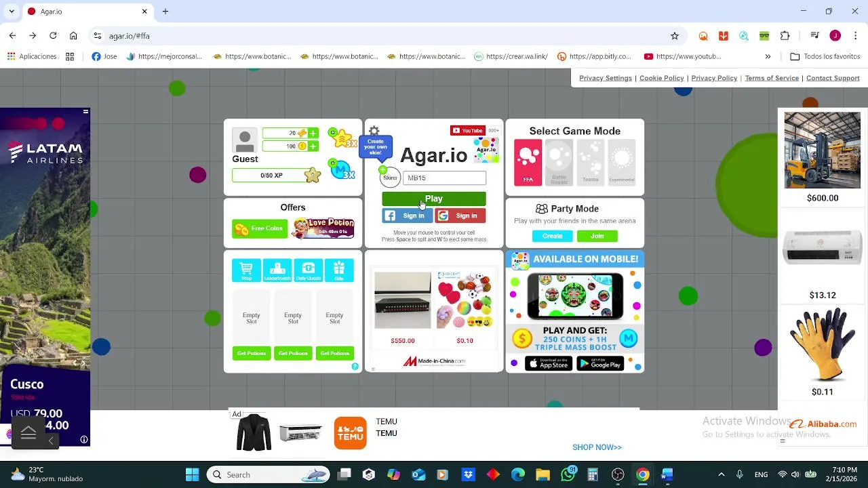Open the Terms of Service link

(x=772, y=78)
